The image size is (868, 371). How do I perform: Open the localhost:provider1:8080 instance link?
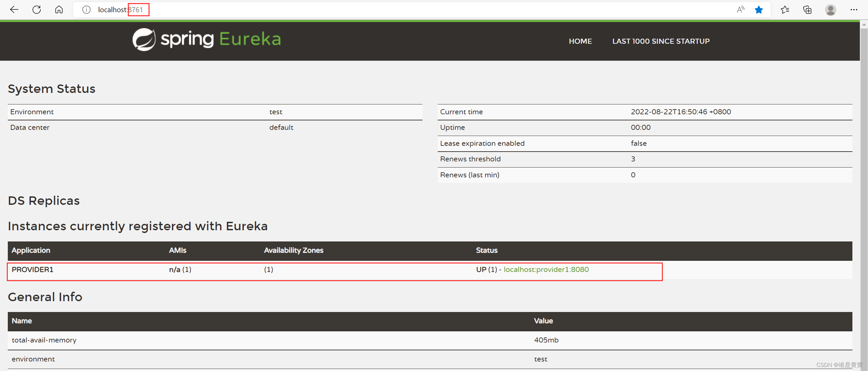click(x=546, y=269)
